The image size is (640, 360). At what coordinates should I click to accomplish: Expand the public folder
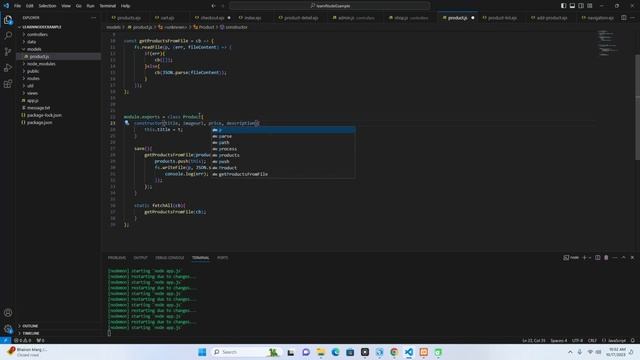(58, 71)
